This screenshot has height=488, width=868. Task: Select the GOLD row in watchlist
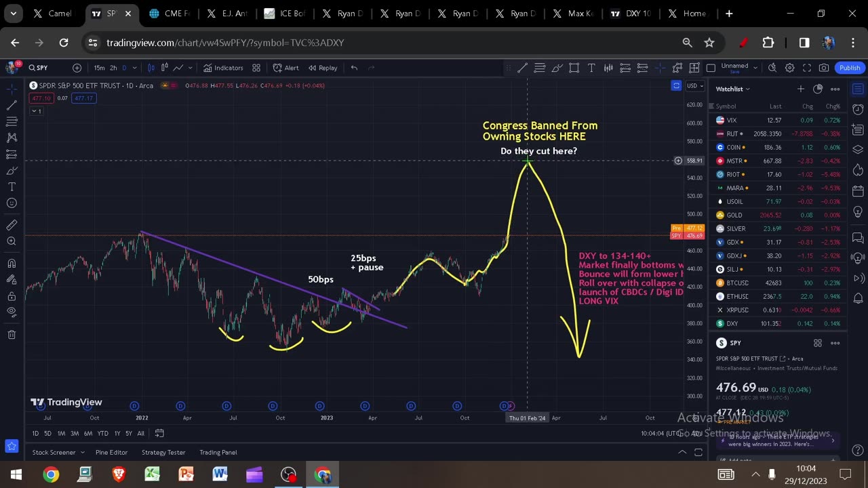pos(778,215)
